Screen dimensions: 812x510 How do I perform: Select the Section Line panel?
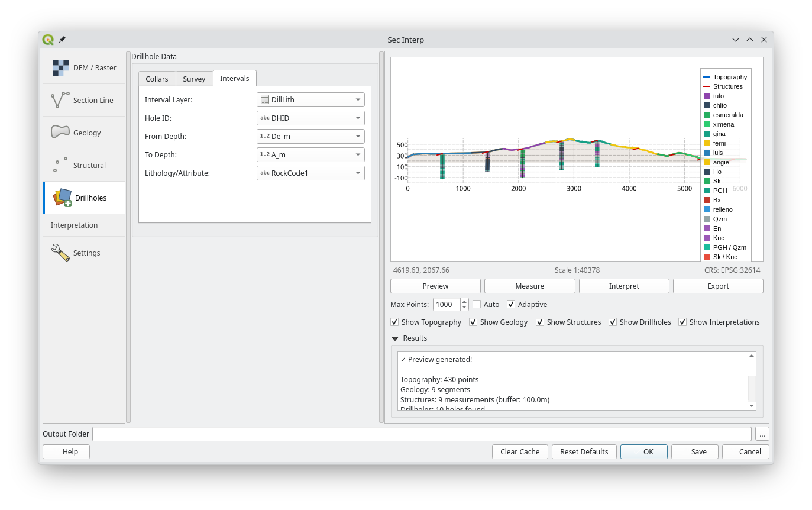pyautogui.click(x=83, y=100)
